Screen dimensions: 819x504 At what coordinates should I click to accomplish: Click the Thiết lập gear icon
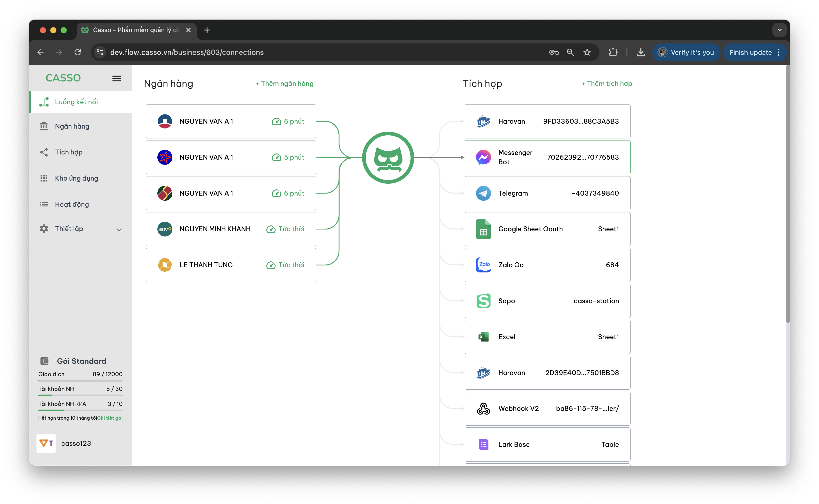(x=44, y=229)
